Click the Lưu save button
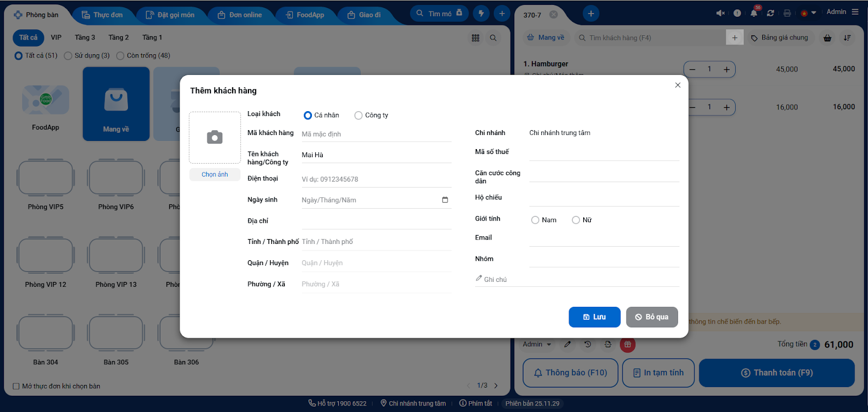This screenshot has width=868, height=412. 595,317
